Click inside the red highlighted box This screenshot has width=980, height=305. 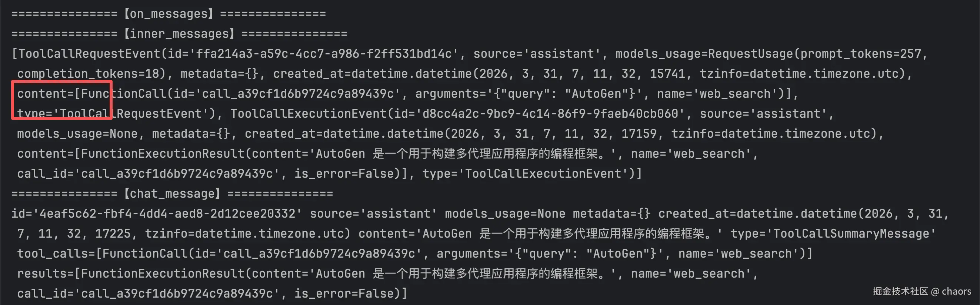[x=61, y=100]
